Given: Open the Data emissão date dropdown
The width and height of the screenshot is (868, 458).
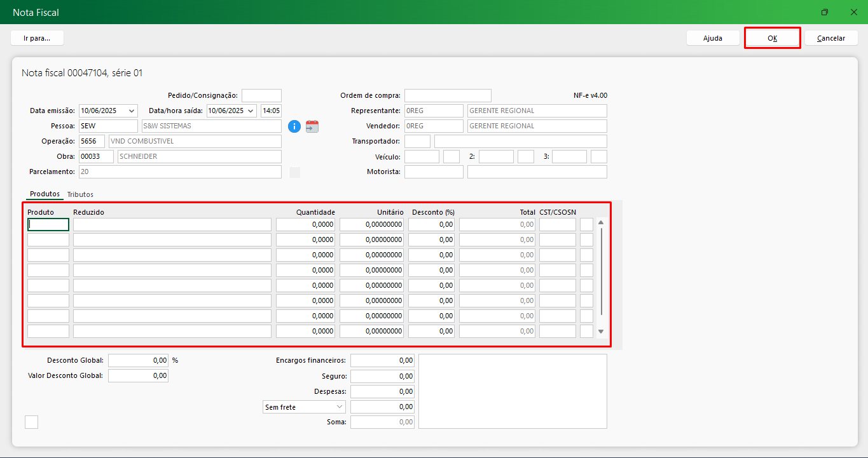Looking at the screenshot, I should coord(131,111).
